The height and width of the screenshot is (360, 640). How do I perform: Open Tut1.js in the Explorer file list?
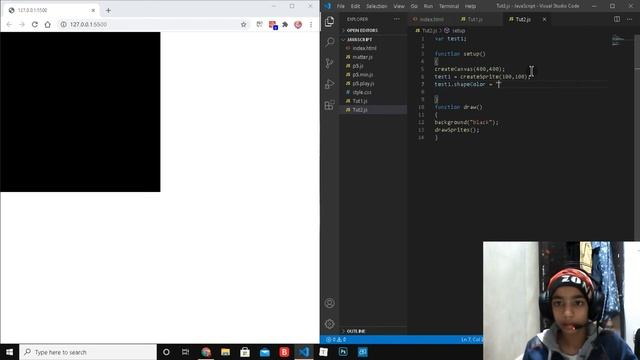coord(373,101)
